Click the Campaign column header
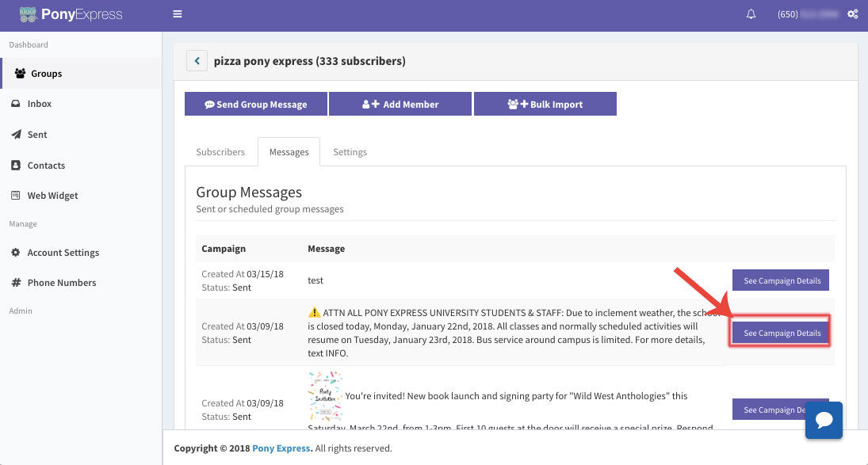868x465 pixels. coord(224,249)
